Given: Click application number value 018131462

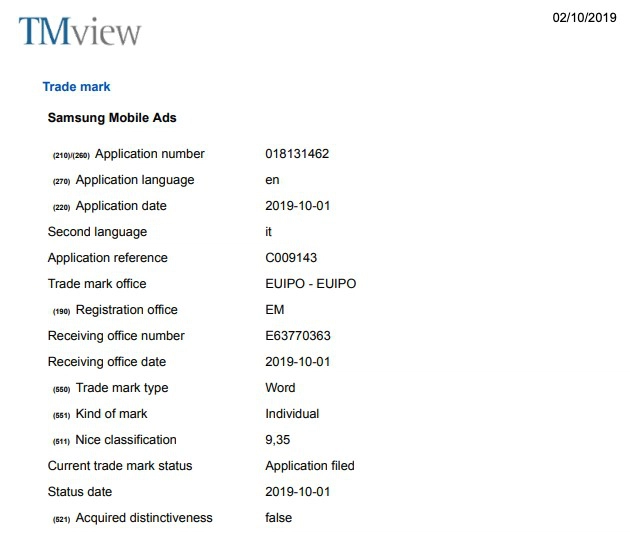Looking at the screenshot, I should [297, 154].
